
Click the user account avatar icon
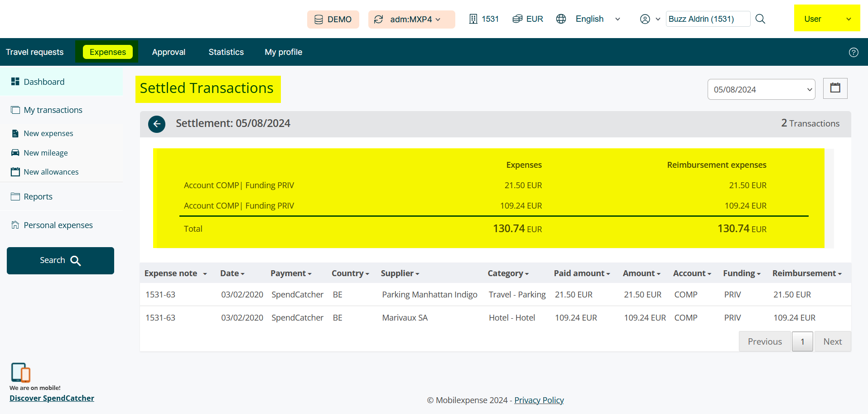[x=645, y=19]
